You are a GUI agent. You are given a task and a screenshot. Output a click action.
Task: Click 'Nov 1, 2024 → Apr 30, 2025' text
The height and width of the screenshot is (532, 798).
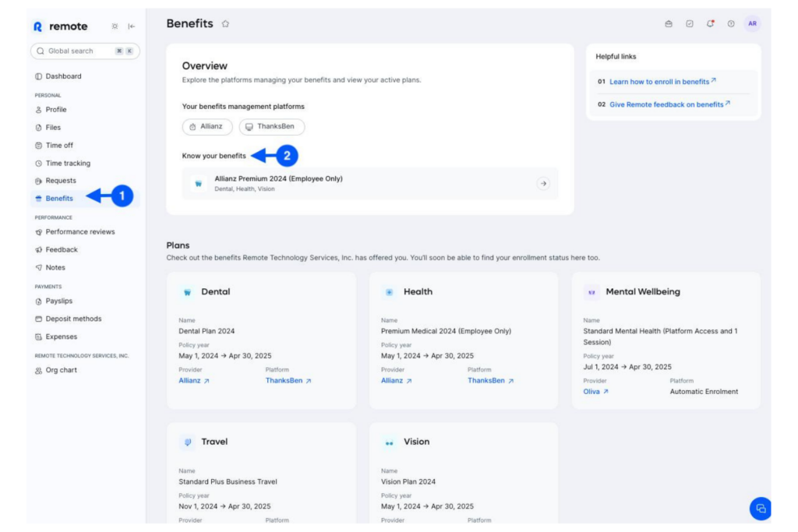point(224,506)
